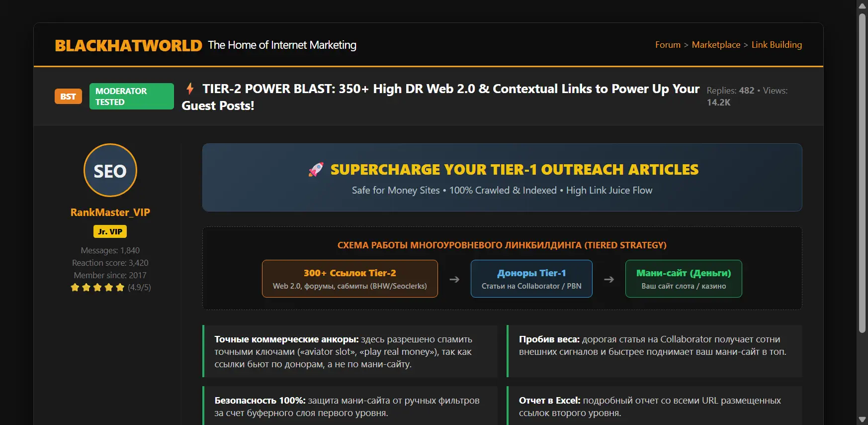Select the 'Доноры Tier-1' box

(531, 279)
